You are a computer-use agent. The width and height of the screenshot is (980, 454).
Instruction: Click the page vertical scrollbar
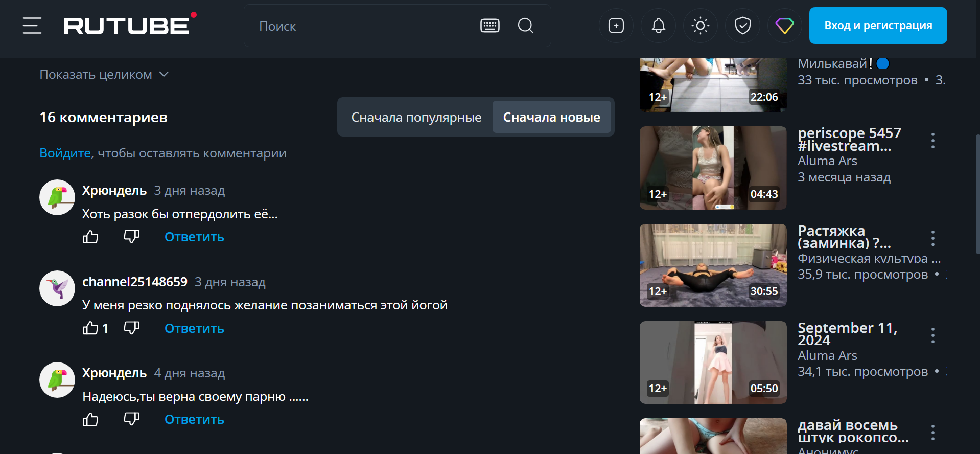(x=977, y=194)
